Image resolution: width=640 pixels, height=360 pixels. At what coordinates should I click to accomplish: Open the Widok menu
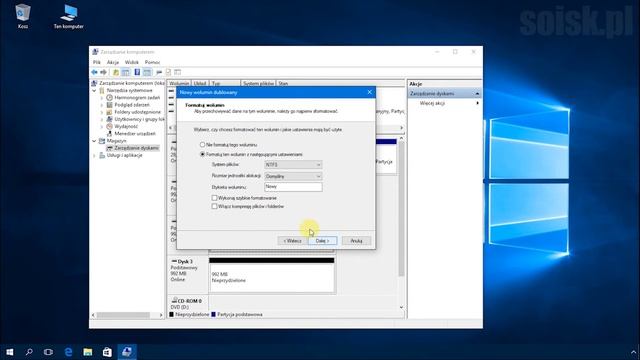132,62
